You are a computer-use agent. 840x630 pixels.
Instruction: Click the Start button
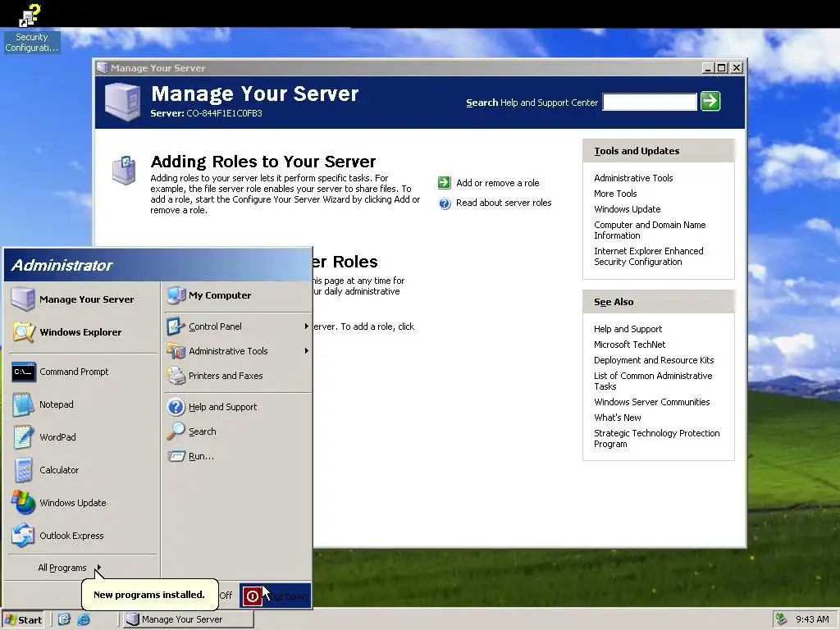(24, 619)
